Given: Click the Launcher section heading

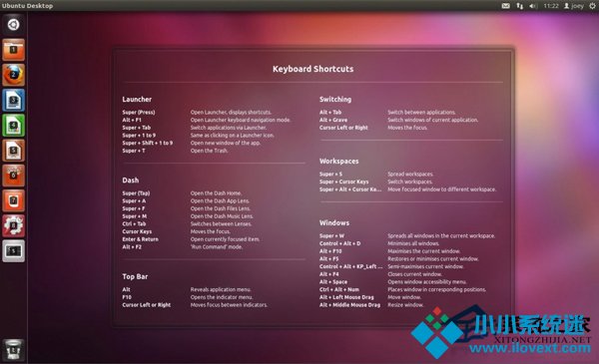Looking at the screenshot, I should pyautogui.click(x=137, y=99).
